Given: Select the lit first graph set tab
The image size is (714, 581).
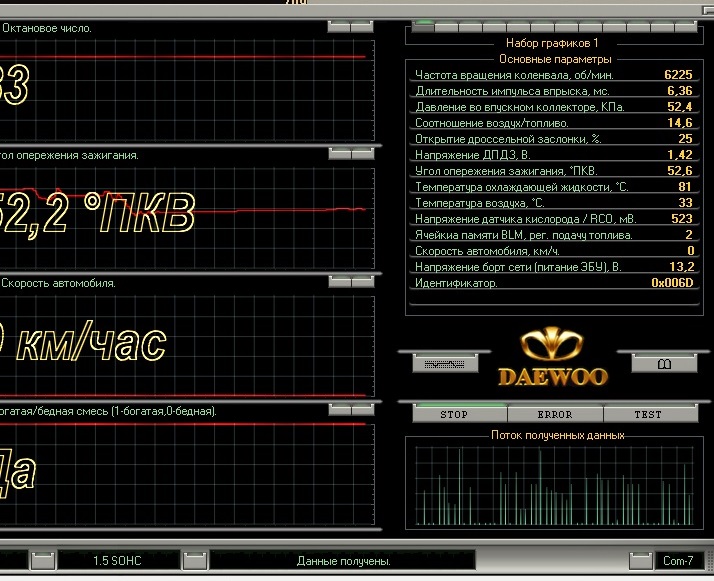Looking at the screenshot, I should coord(423,27).
